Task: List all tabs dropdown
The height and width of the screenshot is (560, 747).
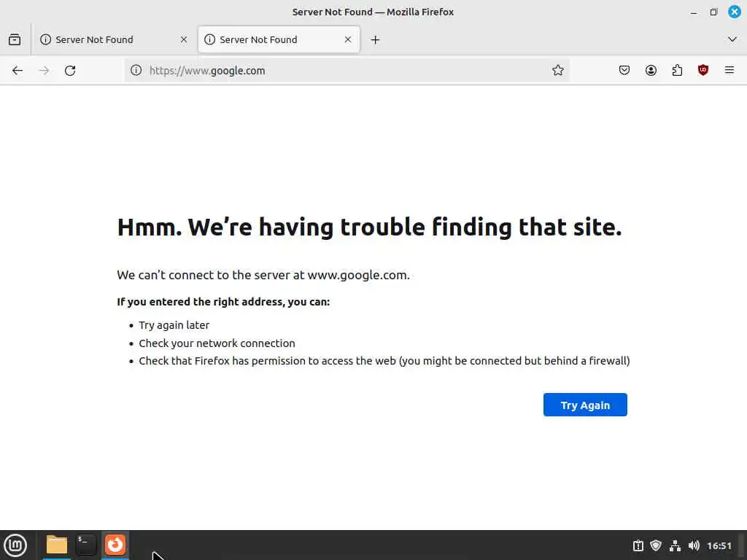Action: pos(732,39)
